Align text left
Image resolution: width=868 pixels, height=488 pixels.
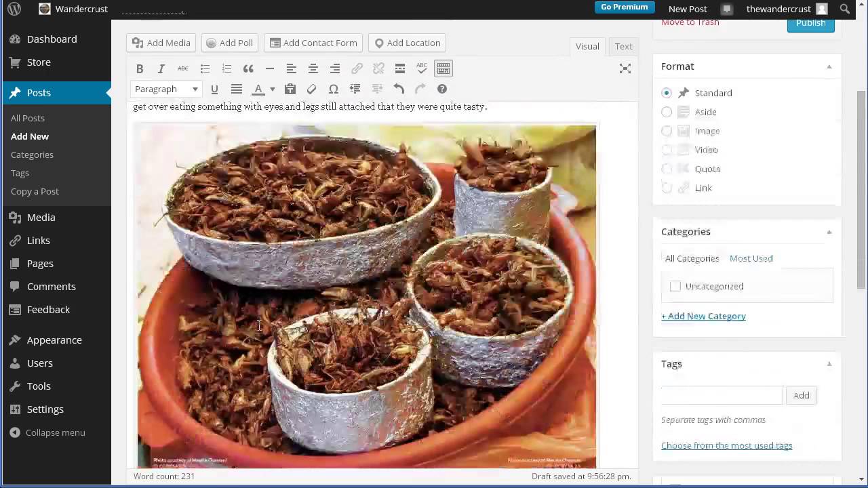292,68
